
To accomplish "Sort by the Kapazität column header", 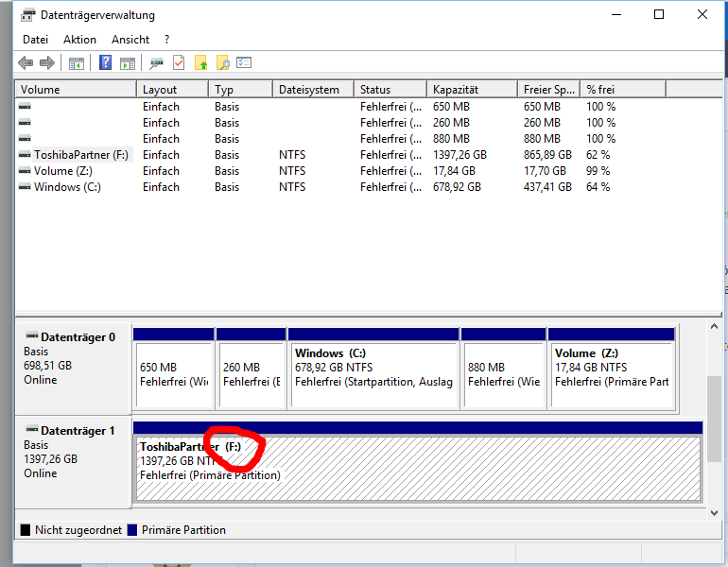I will click(472, 89).
